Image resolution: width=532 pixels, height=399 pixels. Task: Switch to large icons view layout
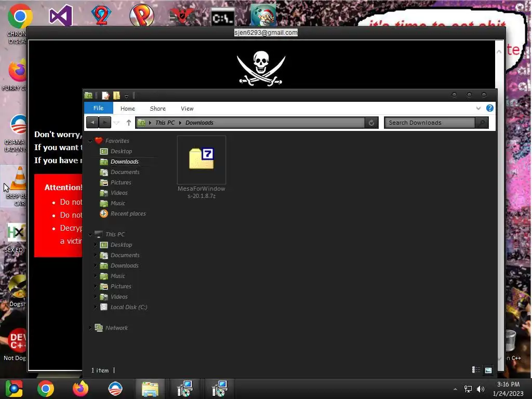[x=488, y=370]
